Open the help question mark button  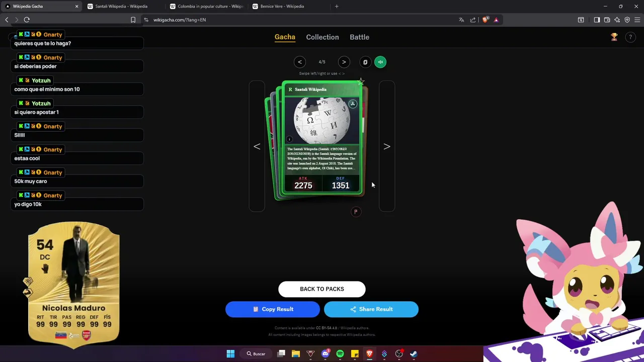[630, 37]
